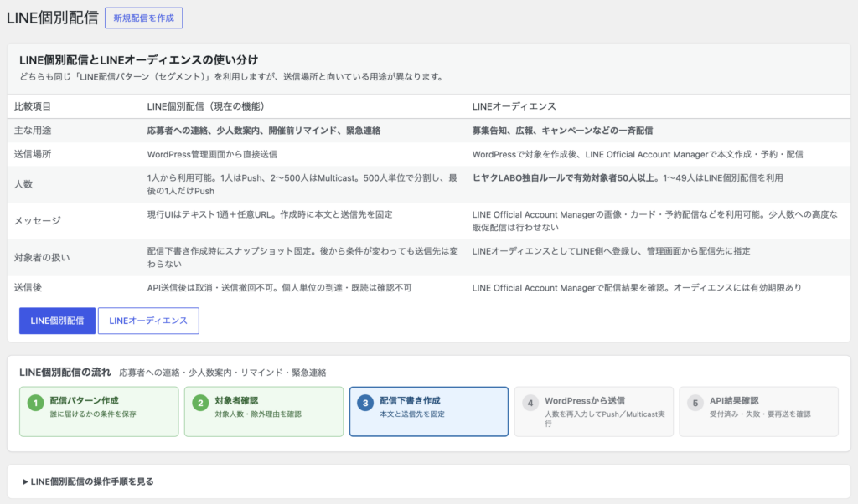The height and width of the screenshot is (504, 858).
Task: Click cell API送信後は取消・送信撤回不可
Action: (279, 287)
